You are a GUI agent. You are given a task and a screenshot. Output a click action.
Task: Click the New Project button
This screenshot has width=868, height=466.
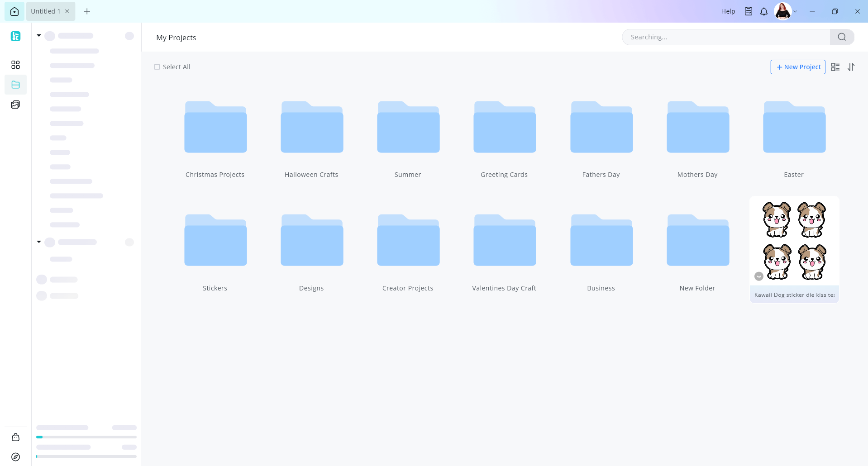(798, 67)
